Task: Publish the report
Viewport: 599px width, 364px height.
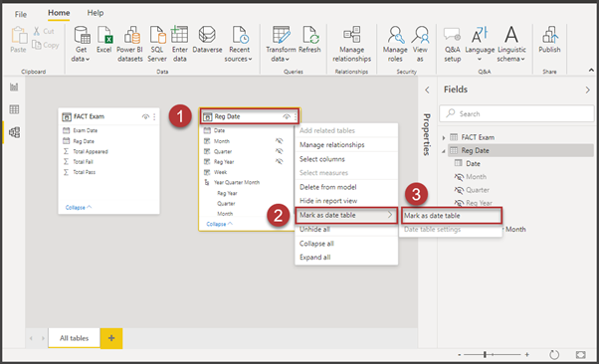Action: (x=549, y=40)
